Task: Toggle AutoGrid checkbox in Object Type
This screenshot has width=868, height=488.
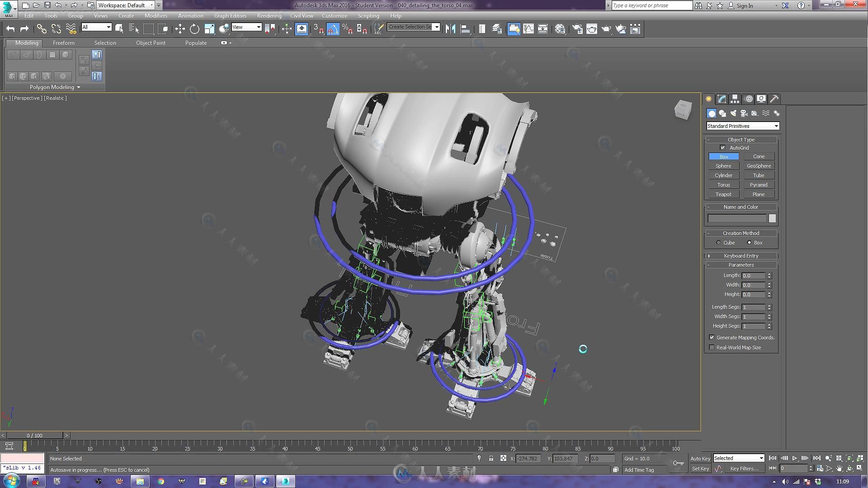Action: click(x=724, y=147)
